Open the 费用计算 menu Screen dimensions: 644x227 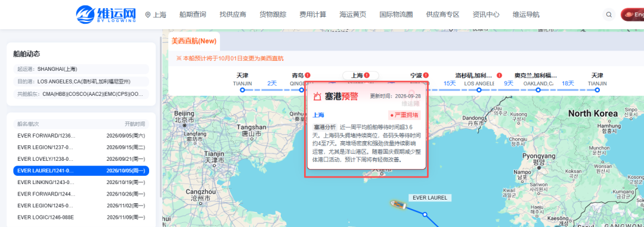coord(313,15)
